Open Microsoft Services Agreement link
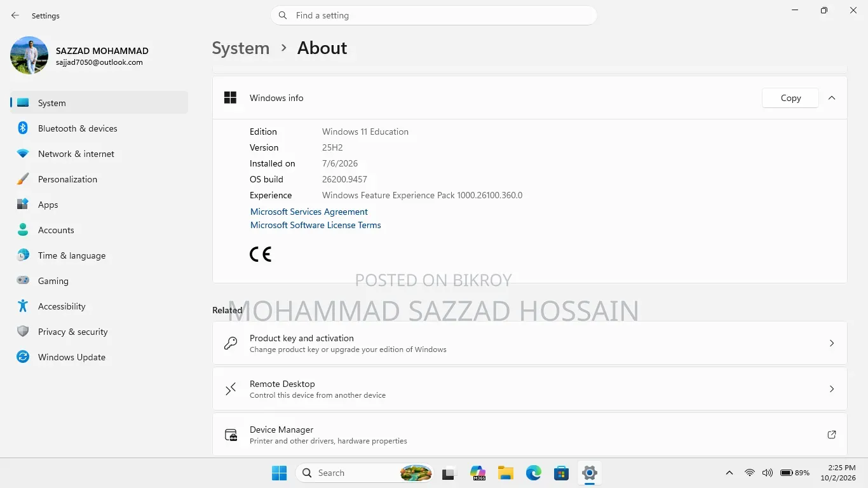The width and height of the screenshot is (868, 488). 309,212
